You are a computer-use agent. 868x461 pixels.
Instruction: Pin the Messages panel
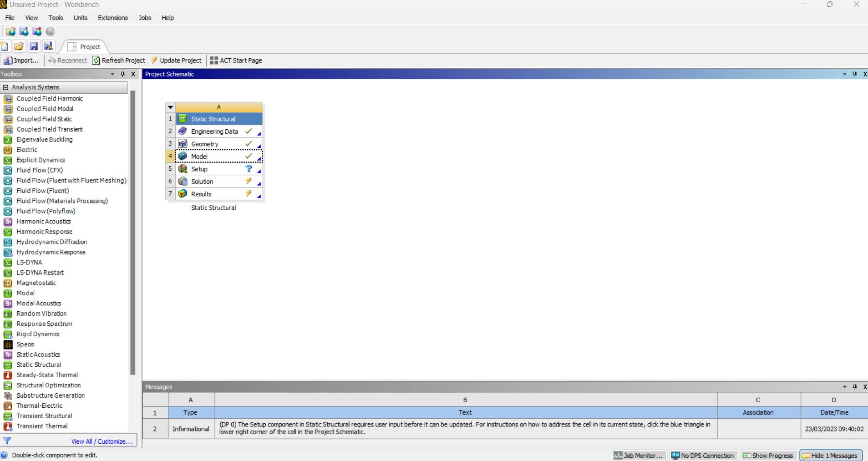(x=855, y=387)
